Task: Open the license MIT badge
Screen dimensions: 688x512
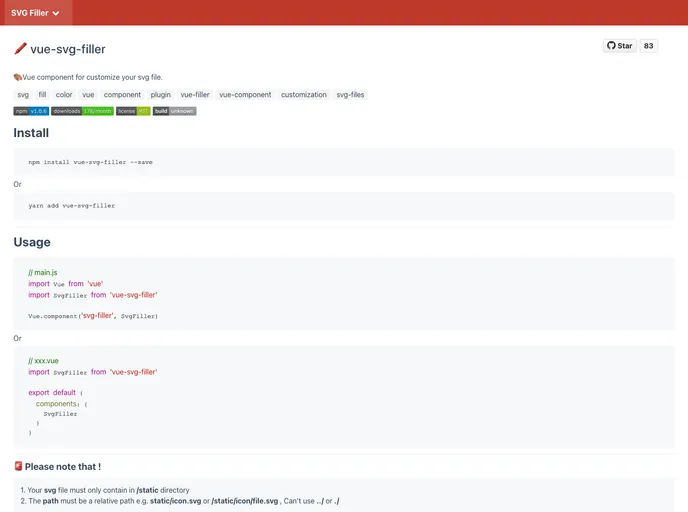Action: (133, 111)
